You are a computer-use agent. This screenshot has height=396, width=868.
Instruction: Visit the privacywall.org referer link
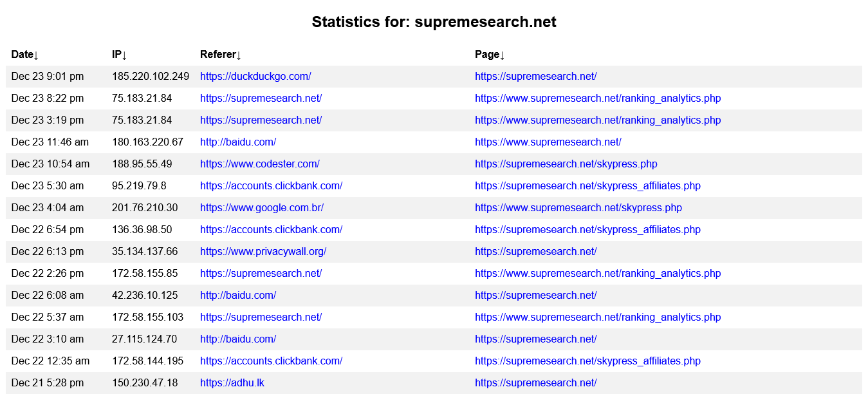pyautogui.click(x=263, y=252)
